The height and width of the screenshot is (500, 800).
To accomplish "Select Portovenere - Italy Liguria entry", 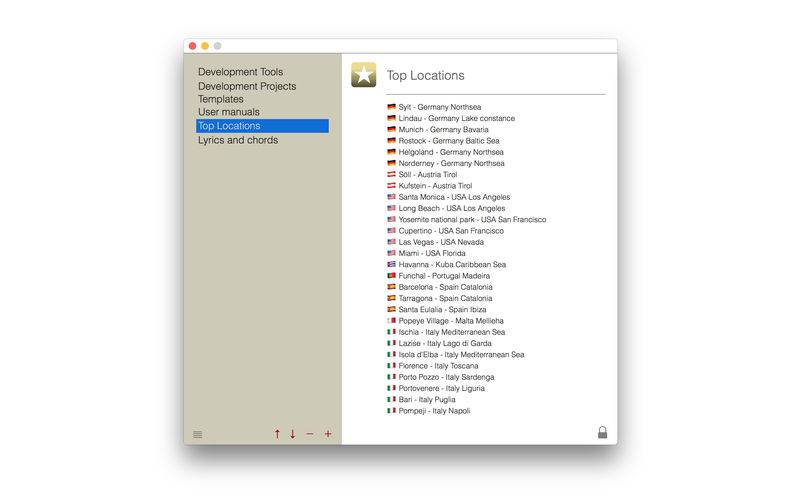I will pyautogui.click(x=441, y=388).
